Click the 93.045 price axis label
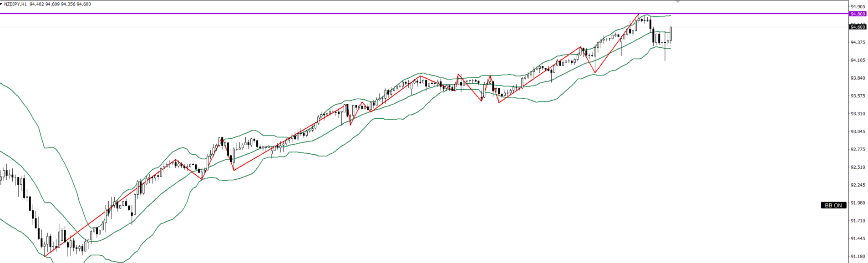Screen dimensions: 868x263 858,131
